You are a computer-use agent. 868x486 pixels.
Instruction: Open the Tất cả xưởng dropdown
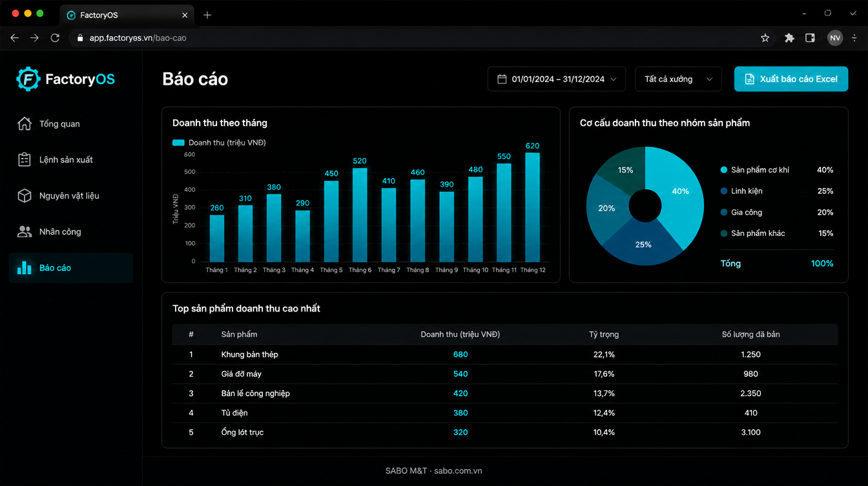point(678,79)
